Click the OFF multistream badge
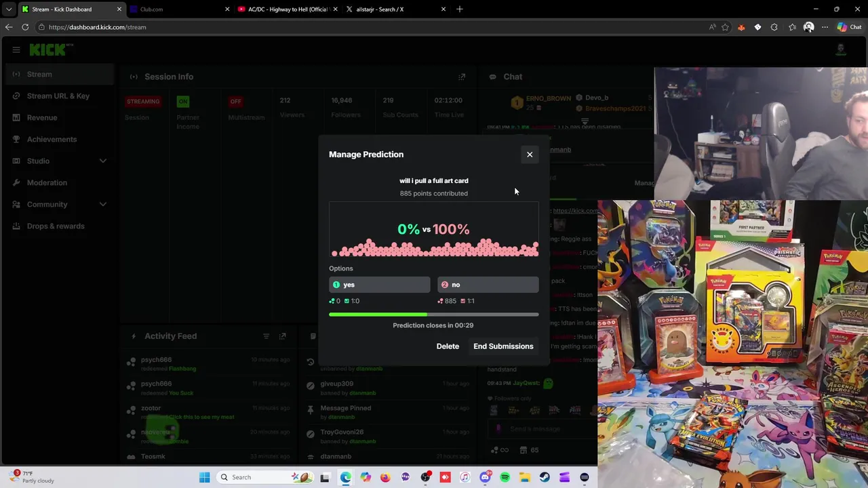This screenshot has width=868, height=488. [x=235, y=102]
